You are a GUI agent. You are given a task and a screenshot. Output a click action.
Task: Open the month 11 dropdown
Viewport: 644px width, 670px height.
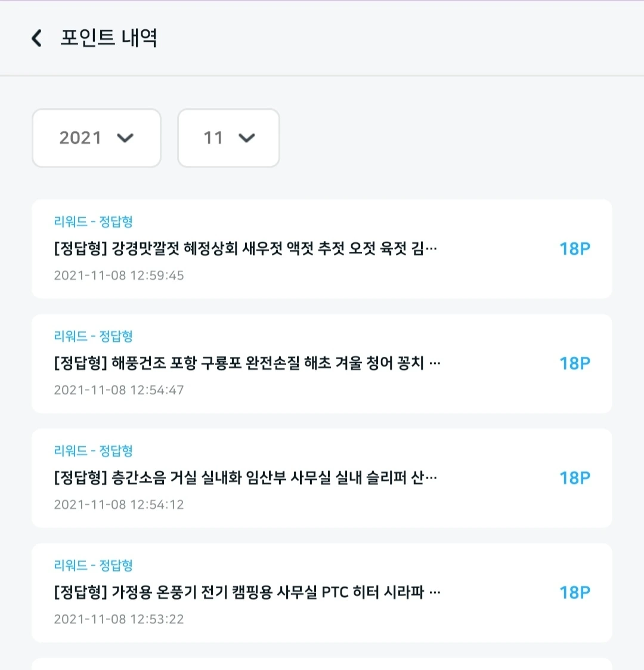228,138
